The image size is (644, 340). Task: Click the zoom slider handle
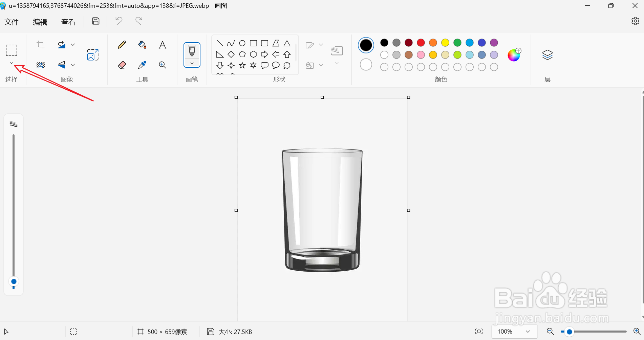(x=570, y=332)
